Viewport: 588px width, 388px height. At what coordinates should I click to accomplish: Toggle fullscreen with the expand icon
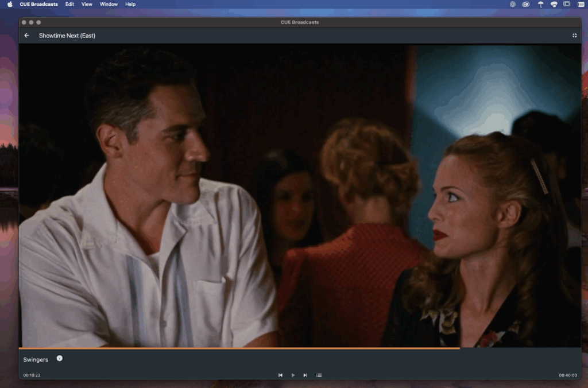pyautogui.click(x=574, y=35)
